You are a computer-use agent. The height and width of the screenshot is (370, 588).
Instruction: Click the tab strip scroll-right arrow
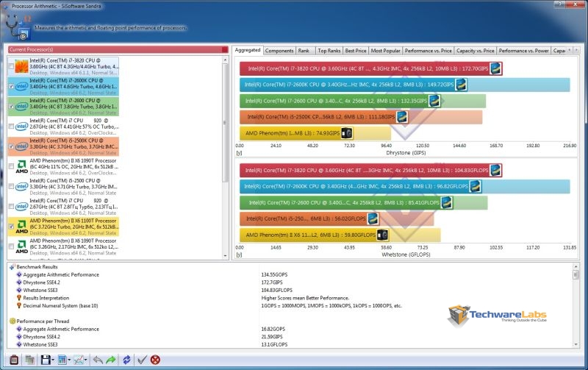pos(577,50)
